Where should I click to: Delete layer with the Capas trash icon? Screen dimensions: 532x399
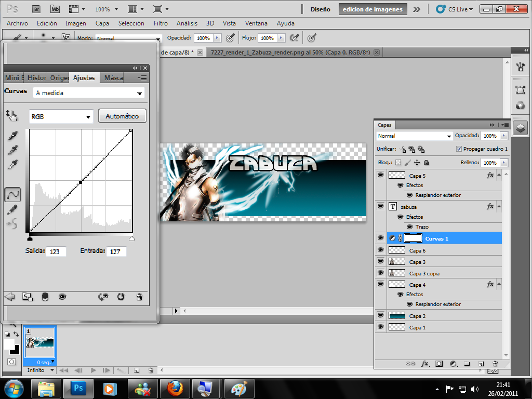(495, 364)
